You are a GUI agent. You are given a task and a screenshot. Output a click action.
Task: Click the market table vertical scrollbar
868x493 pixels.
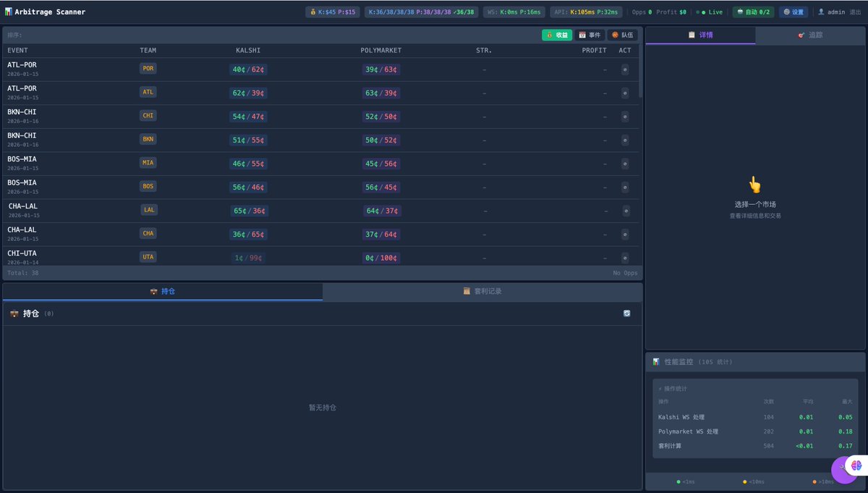point(641,71)
